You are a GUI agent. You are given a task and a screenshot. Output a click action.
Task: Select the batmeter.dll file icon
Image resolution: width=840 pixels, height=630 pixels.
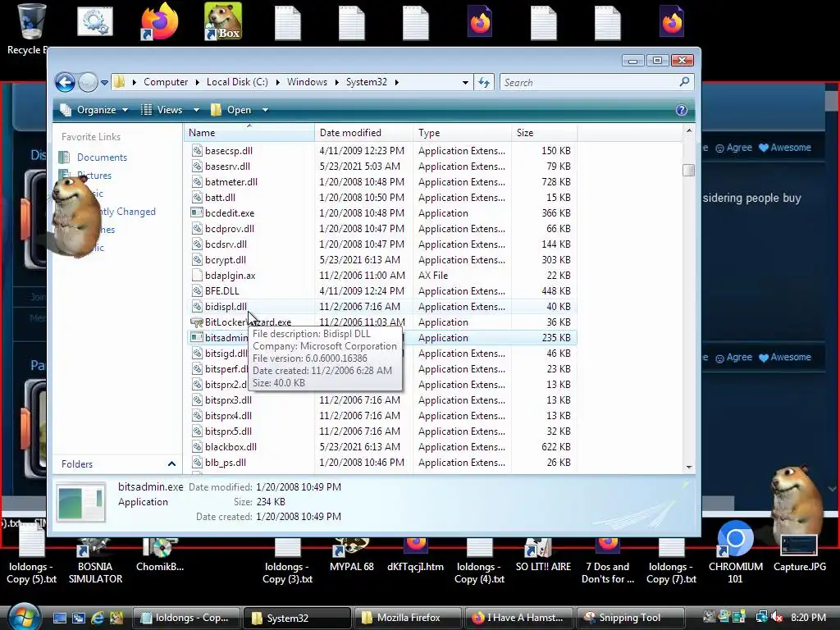coord(197,181)
